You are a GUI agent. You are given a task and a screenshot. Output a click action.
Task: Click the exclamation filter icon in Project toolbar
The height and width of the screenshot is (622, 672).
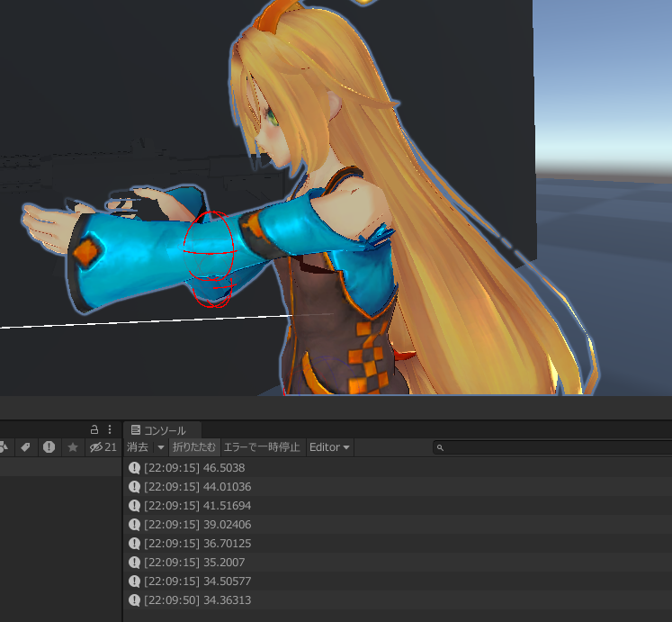(49, 447)
